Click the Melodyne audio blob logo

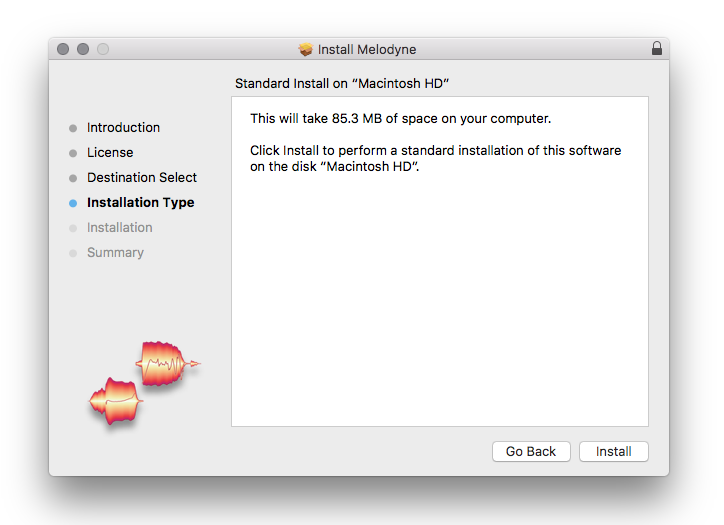(x=145, y=383)
